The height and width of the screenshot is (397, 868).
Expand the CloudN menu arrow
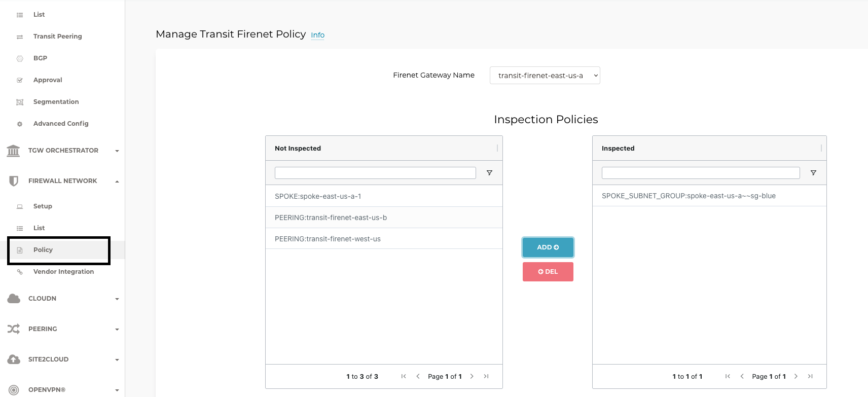(117, 299)
